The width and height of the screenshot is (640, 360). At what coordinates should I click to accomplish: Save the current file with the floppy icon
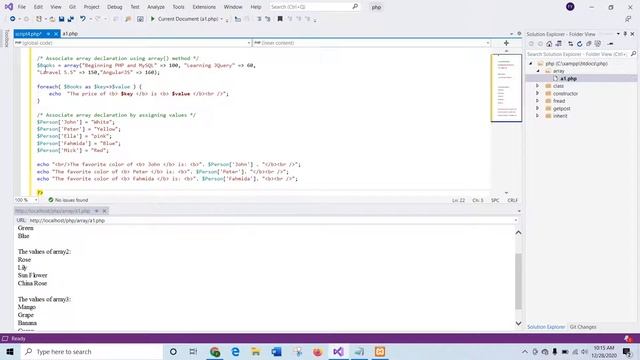(x=61, y=19)
